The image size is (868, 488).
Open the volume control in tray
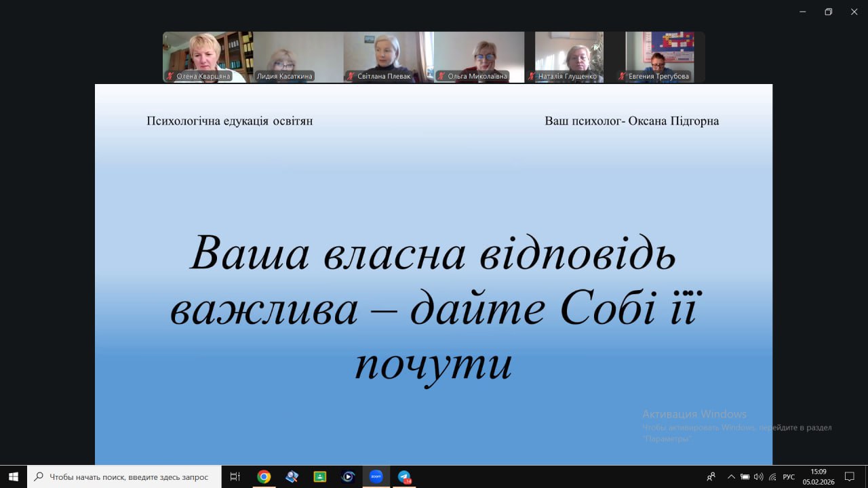click(x=758, y=476)
